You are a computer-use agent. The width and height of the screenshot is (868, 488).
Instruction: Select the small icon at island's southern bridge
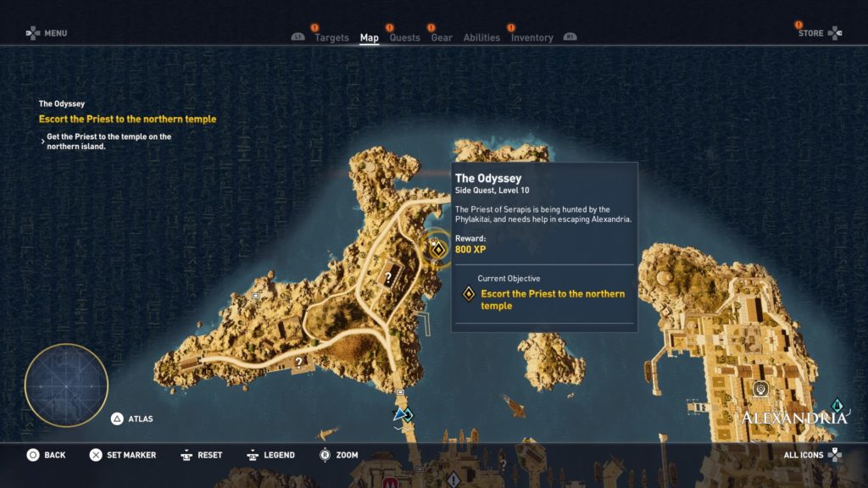point(400,392)
